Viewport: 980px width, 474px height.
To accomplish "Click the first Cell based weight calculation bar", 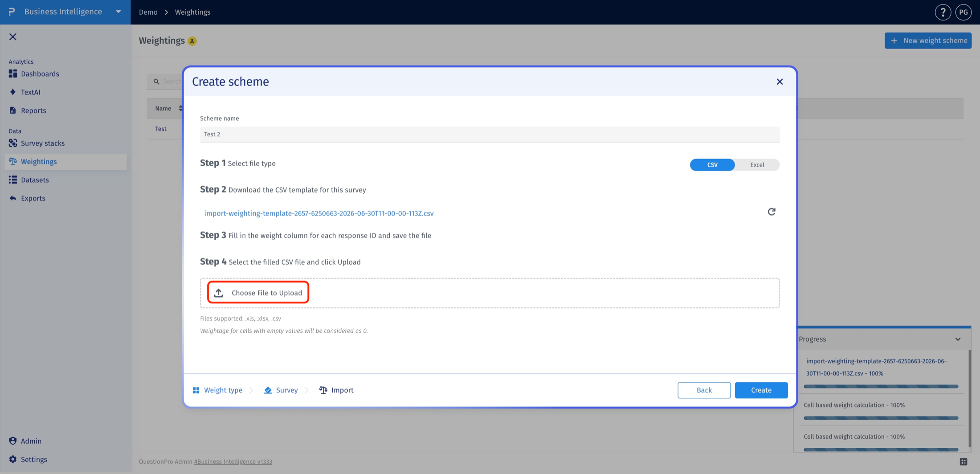I will (881, 418).
